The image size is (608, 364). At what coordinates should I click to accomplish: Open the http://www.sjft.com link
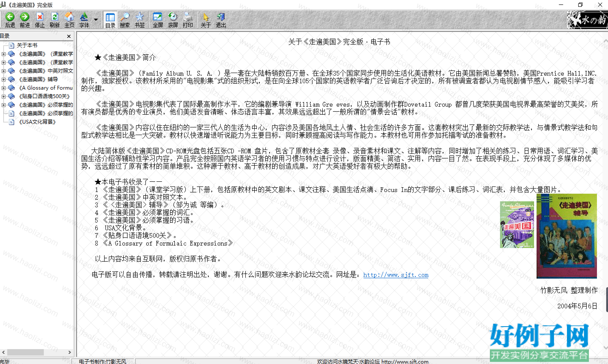396,275
